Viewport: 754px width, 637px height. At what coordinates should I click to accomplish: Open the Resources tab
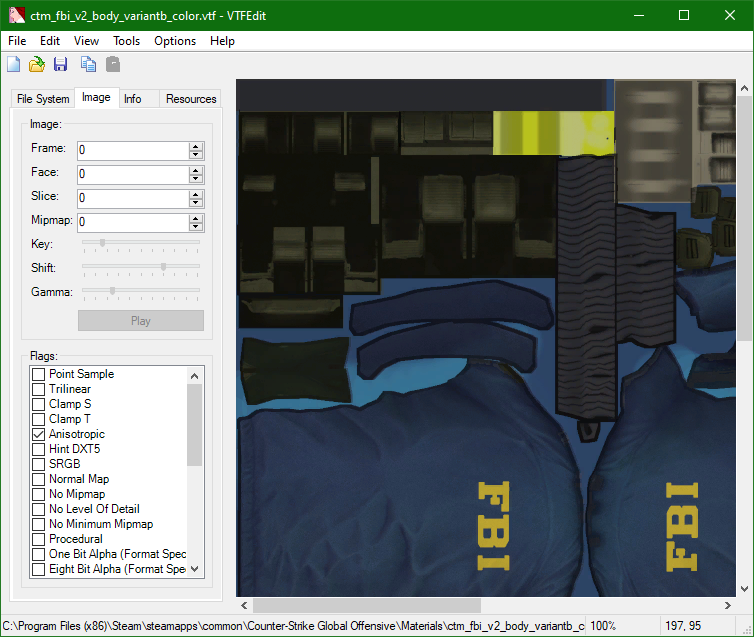point(191,99)
